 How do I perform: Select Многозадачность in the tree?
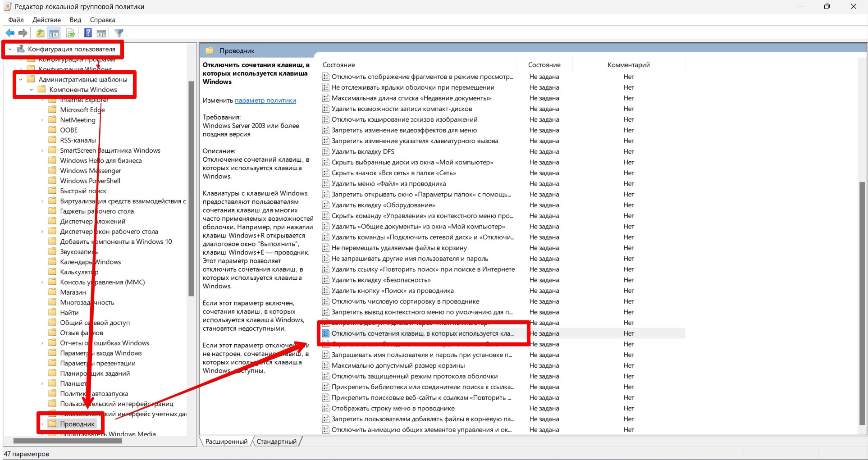pos(87,302)
